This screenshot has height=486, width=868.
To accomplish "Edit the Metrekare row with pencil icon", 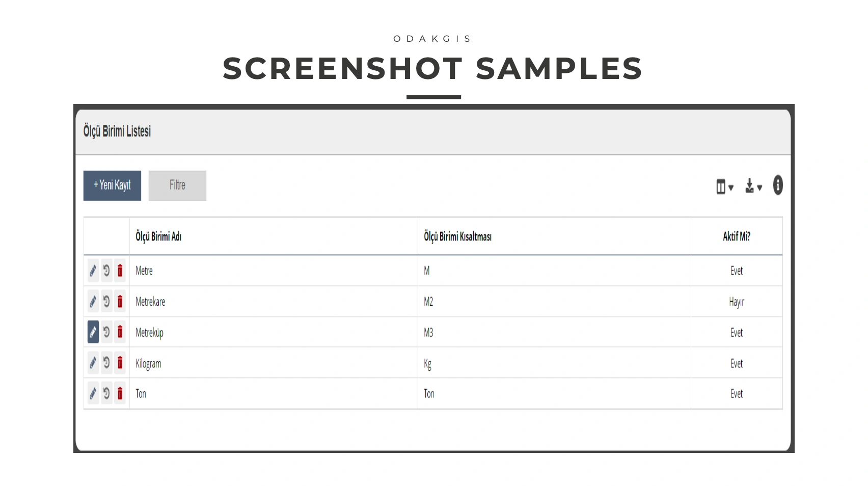I will point(93,302).
